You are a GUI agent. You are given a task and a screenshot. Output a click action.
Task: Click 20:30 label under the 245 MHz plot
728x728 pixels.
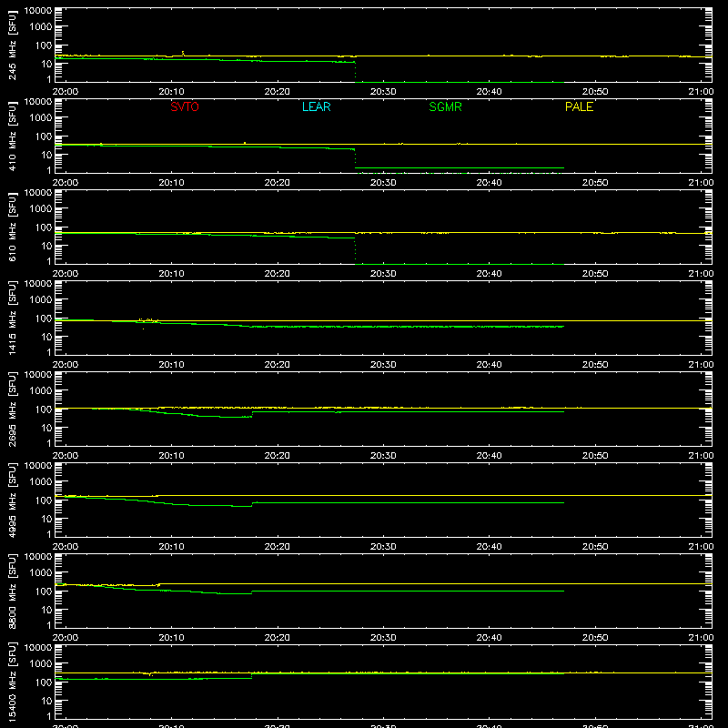coord(383,92)
